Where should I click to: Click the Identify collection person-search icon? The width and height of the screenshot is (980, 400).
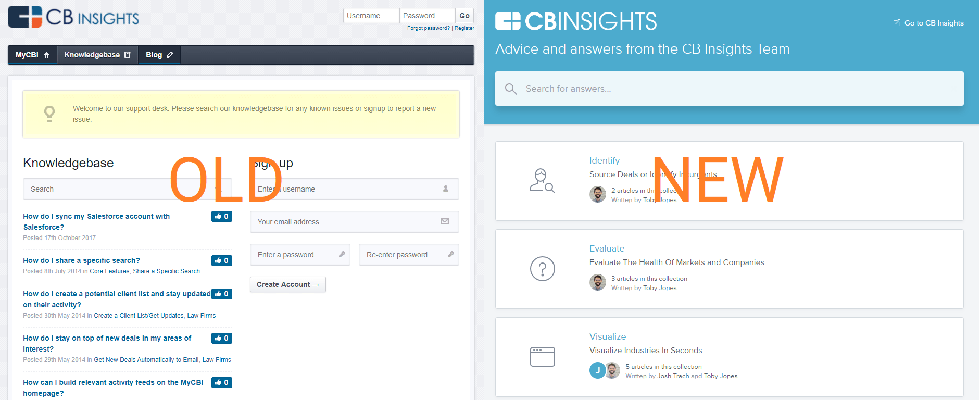click(x=542, y=181)
